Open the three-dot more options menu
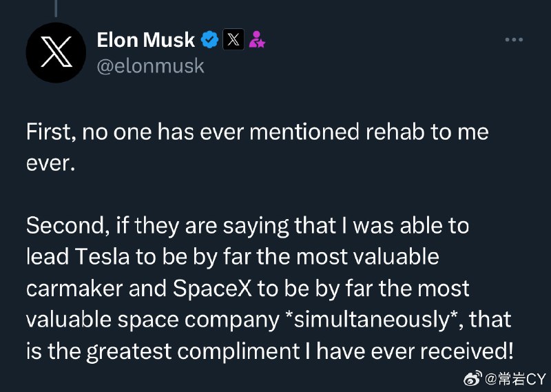This screenshot has height=392, width=551. [514, 40]
